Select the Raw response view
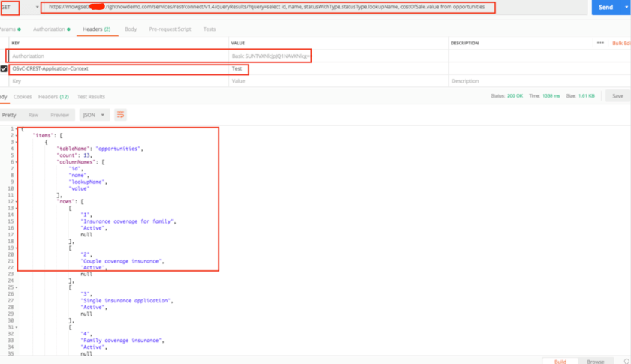The height and width of the screenshot is (364, 631). pos(33,115)
